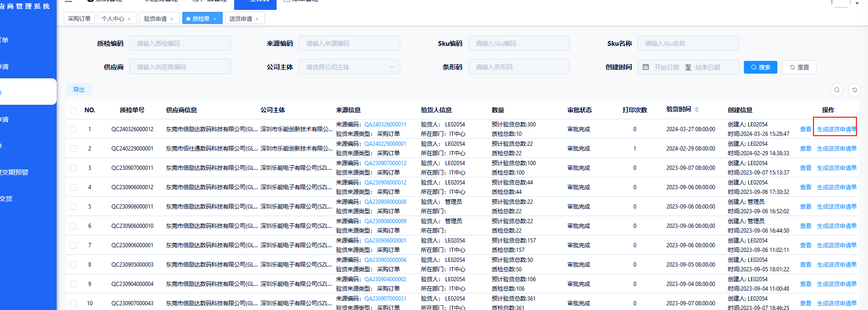Click the round refresh icon above table
The image size is (868, 310).
pos(854,90)
